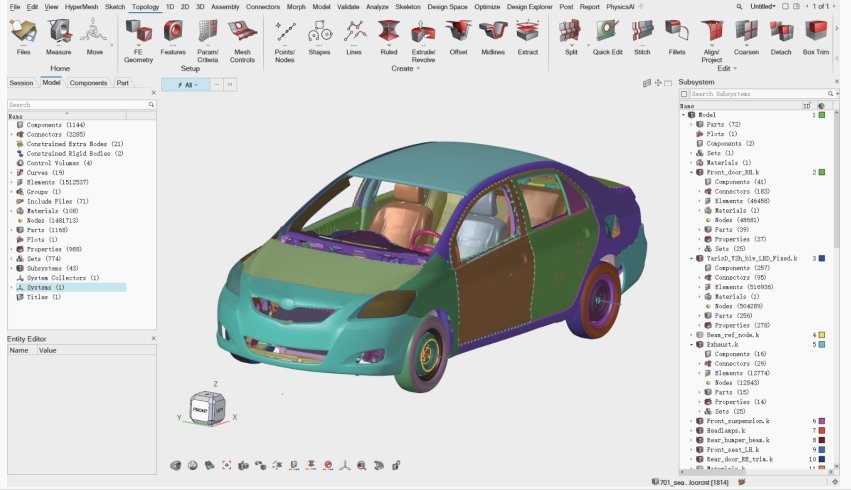Select the Measure tool in ribbon
This screenshot has width=851, height=490.
60,36
